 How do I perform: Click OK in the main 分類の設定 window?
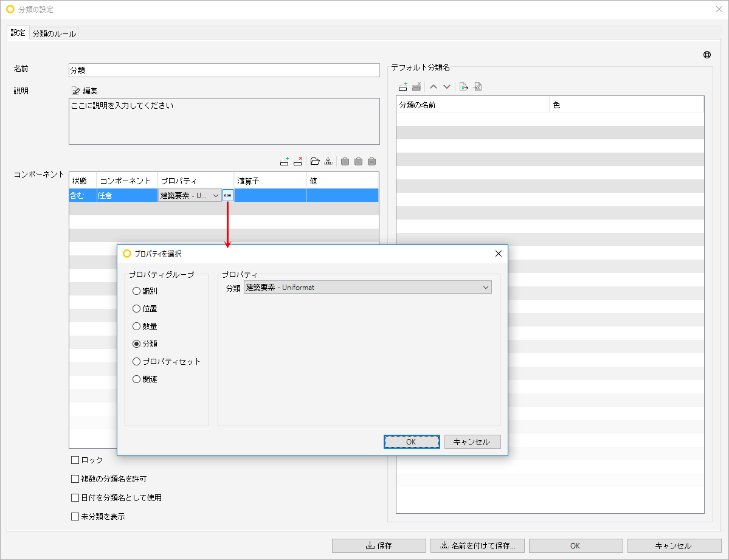click(x=576, y=545)
